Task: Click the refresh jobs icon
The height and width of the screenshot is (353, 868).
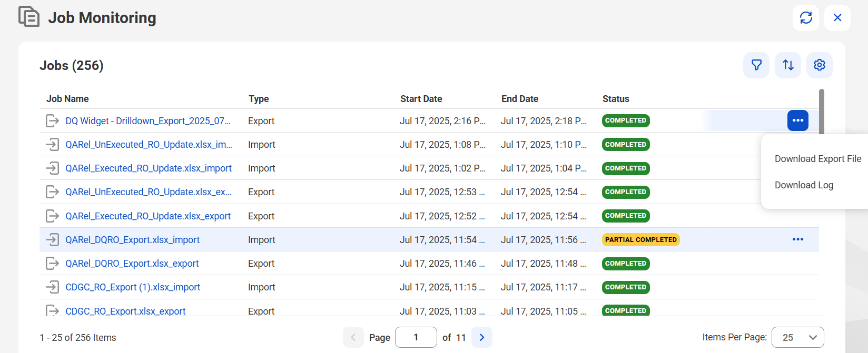Action: click(x=806, y=18)
